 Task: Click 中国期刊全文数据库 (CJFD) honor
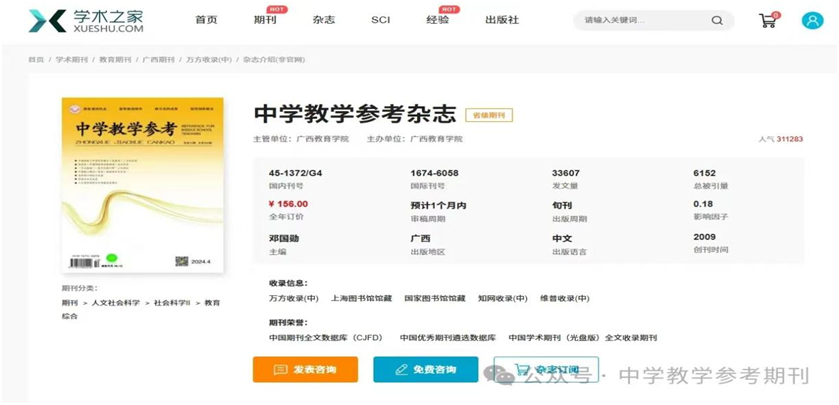tap(326, 338)
